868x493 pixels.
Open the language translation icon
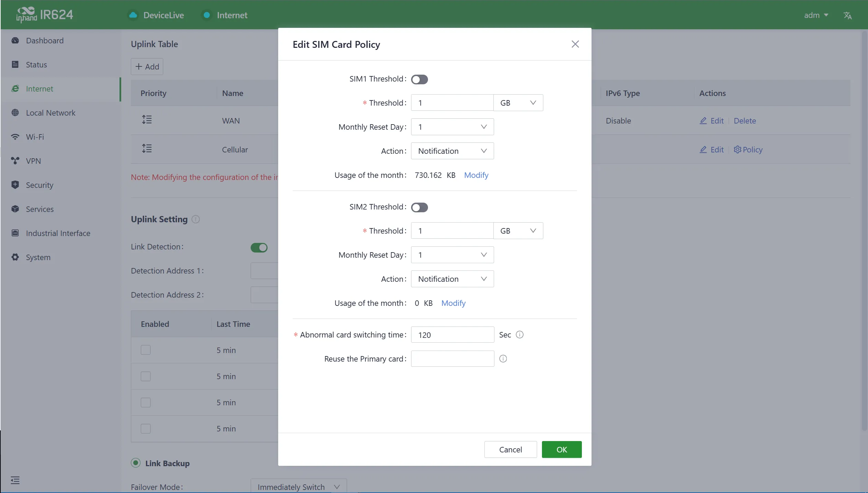pyautogui.click(x=847, y=15)
